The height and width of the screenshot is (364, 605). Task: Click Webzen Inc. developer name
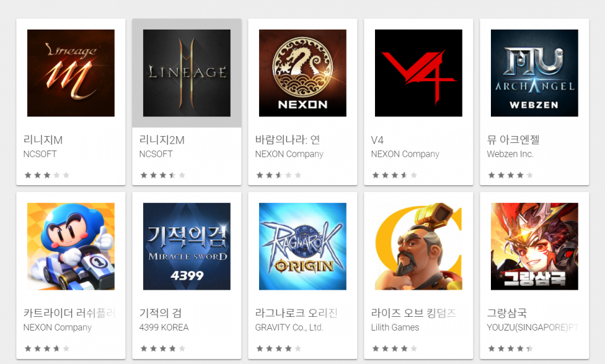(510, 154)
